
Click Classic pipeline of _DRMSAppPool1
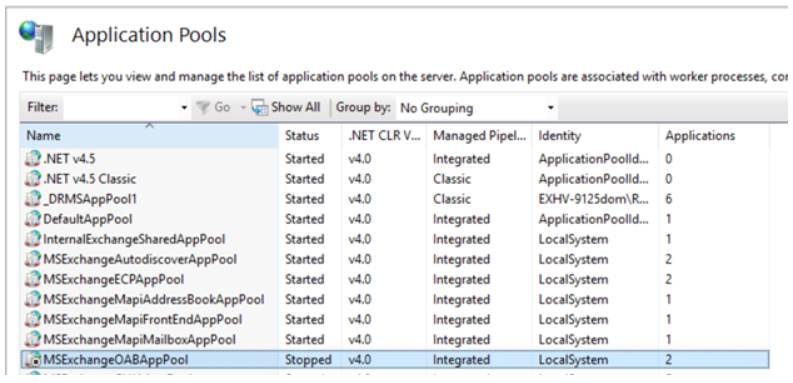pyautogui.click(x=452, y=199)
